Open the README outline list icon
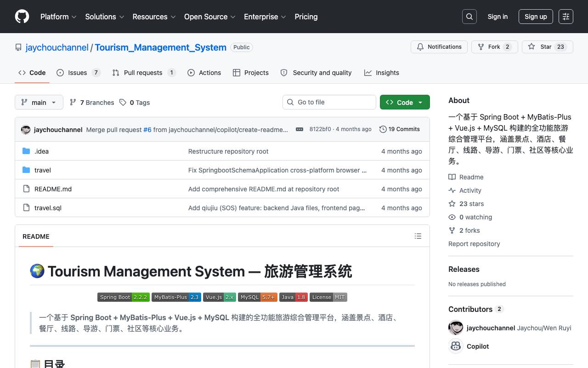 click(418, 236)
